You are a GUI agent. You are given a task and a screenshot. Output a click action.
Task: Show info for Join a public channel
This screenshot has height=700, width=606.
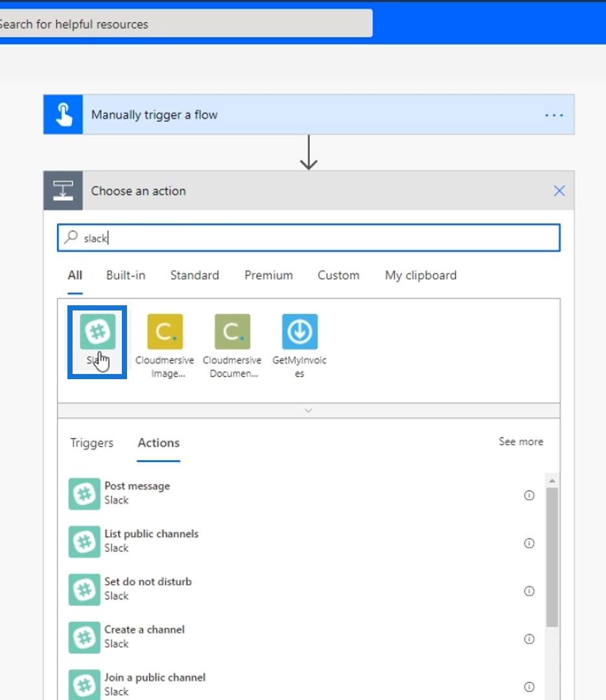pos(529,686)
